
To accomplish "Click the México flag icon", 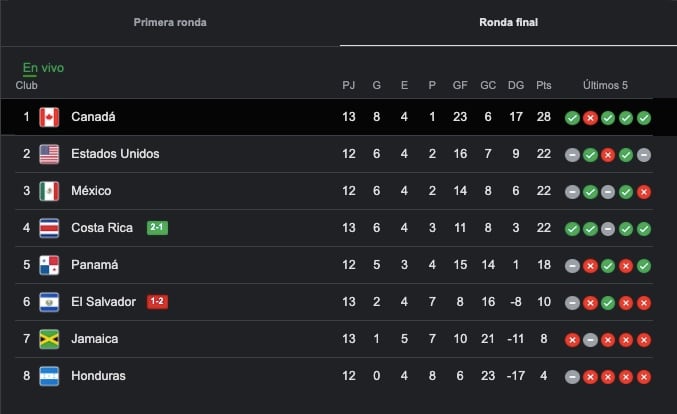I will click(x=49, y=191).
